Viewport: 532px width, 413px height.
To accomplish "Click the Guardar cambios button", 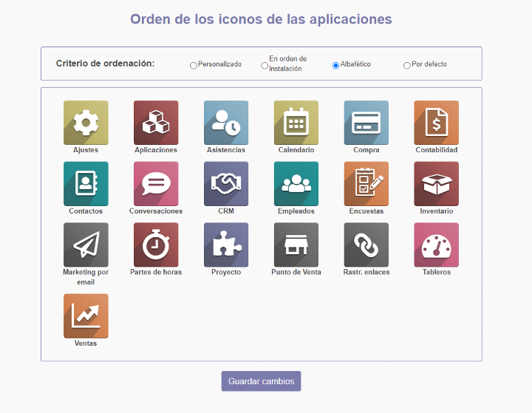I will point(262,381).
